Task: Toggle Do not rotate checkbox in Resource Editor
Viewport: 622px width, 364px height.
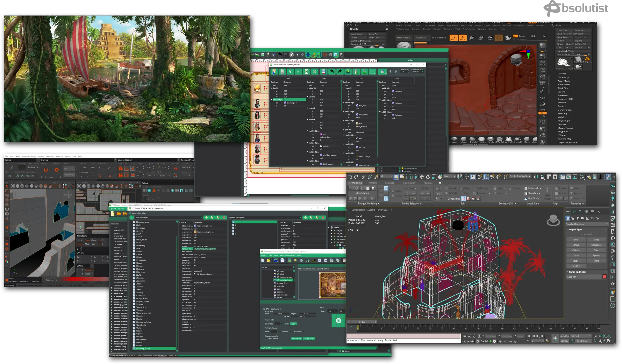Action: coord(290,332)
